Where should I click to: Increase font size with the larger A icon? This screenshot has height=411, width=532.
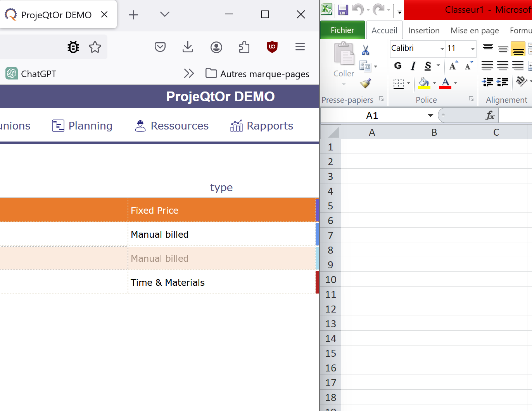pos(453,66)
